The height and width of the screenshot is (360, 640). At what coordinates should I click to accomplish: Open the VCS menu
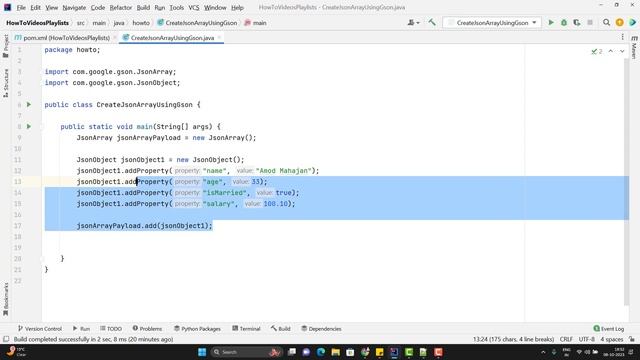click(x=194, y=7)
